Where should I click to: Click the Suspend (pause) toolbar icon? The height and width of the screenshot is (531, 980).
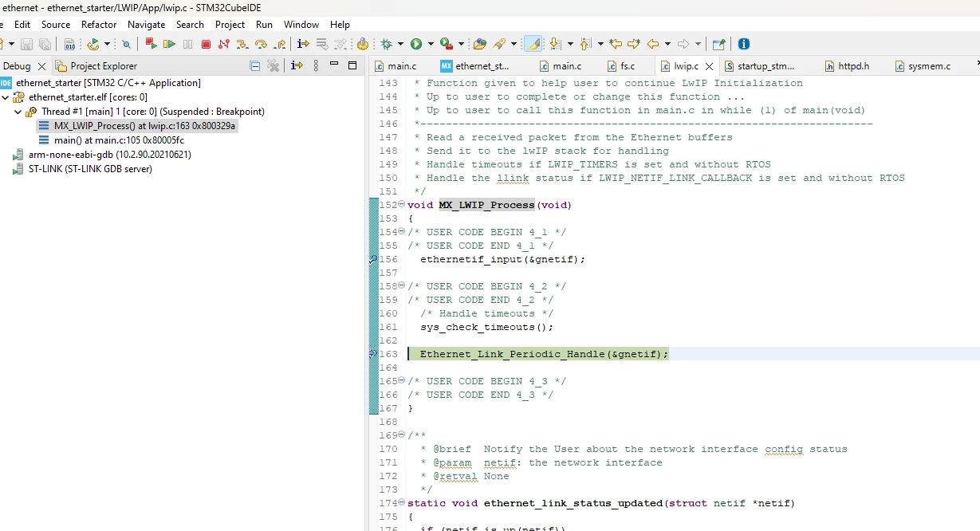[x=187, y=44]
